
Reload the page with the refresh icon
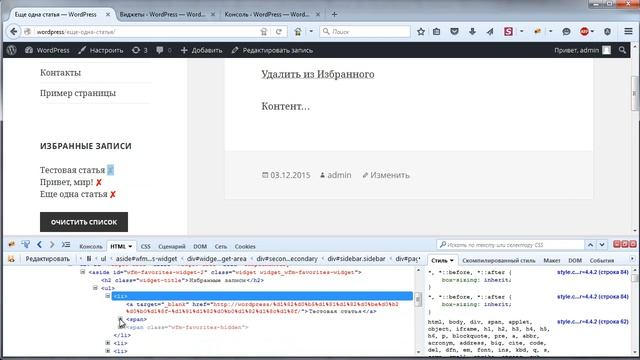[279, 31]
